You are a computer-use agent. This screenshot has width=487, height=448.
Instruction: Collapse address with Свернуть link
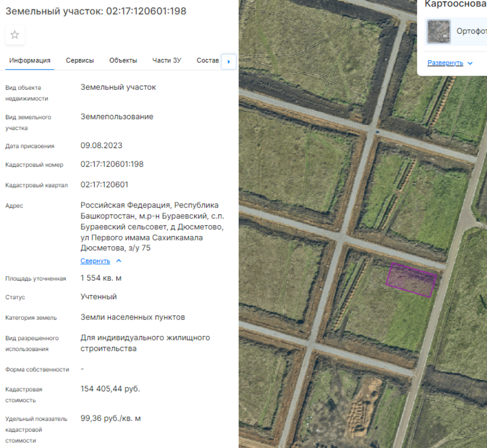point(95,261)
